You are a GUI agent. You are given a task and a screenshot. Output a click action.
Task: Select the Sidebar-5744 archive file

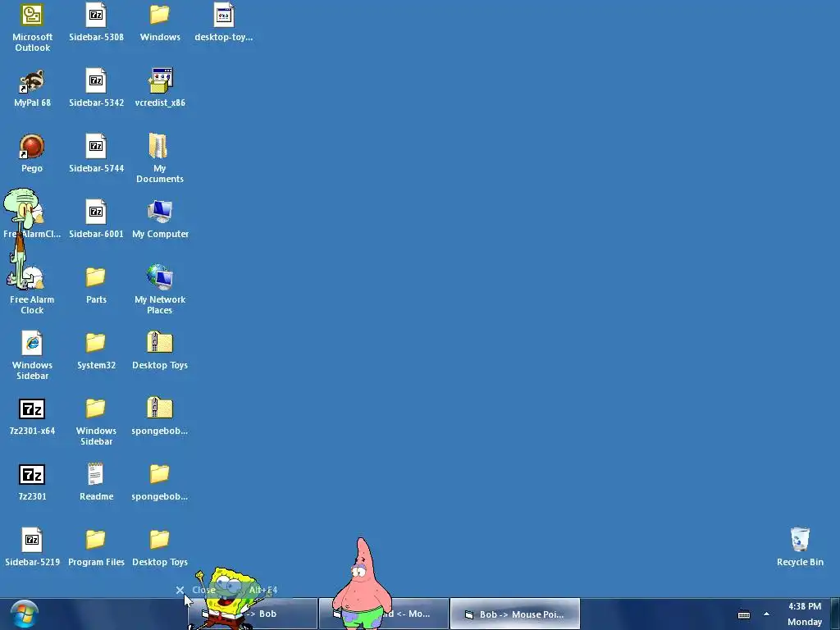click(96, 146)
